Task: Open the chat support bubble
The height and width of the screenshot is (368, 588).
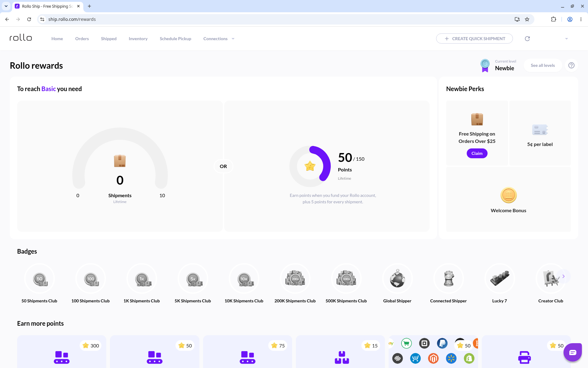Action: 572,352
